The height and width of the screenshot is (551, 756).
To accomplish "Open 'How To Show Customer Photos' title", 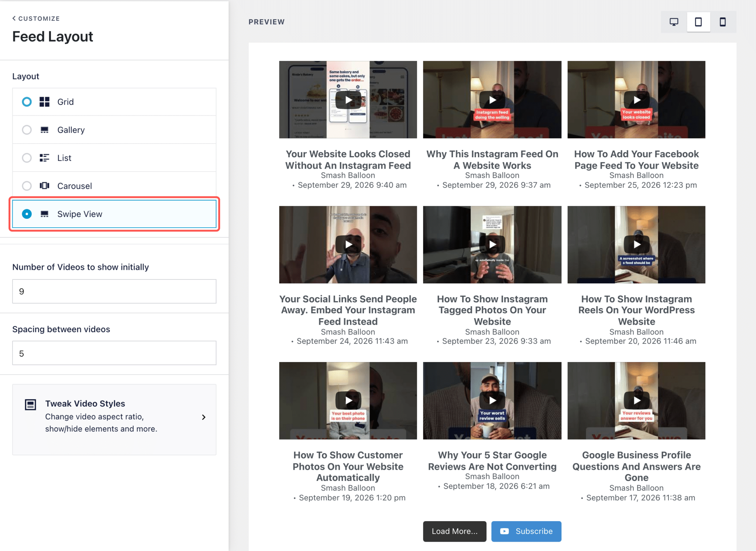I will pos(348,466).
